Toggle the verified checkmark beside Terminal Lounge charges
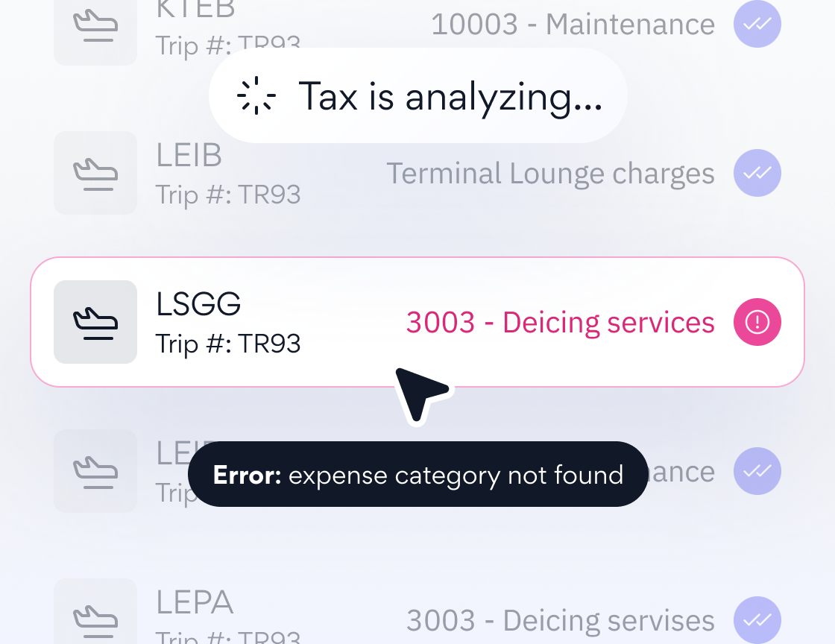Screen dimensions: 835x644 point(757,173)
